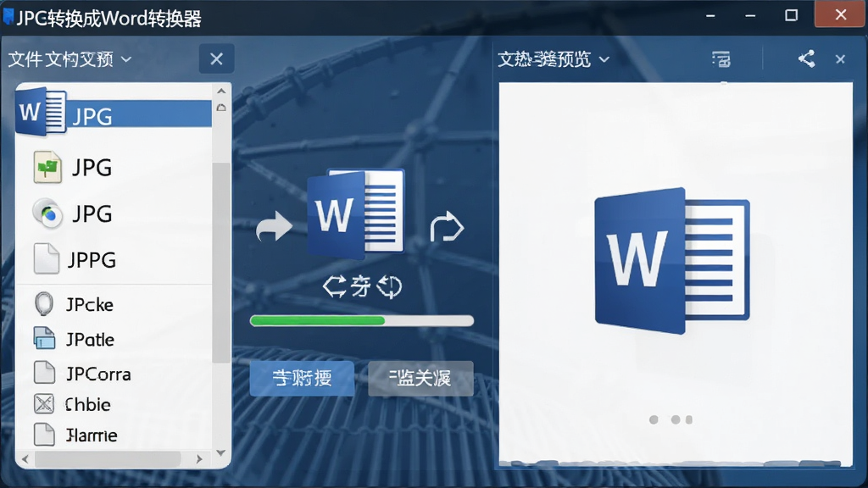
Task: Close the left file panel with X button
Action: pyautogui.click(x=216, y=58)
